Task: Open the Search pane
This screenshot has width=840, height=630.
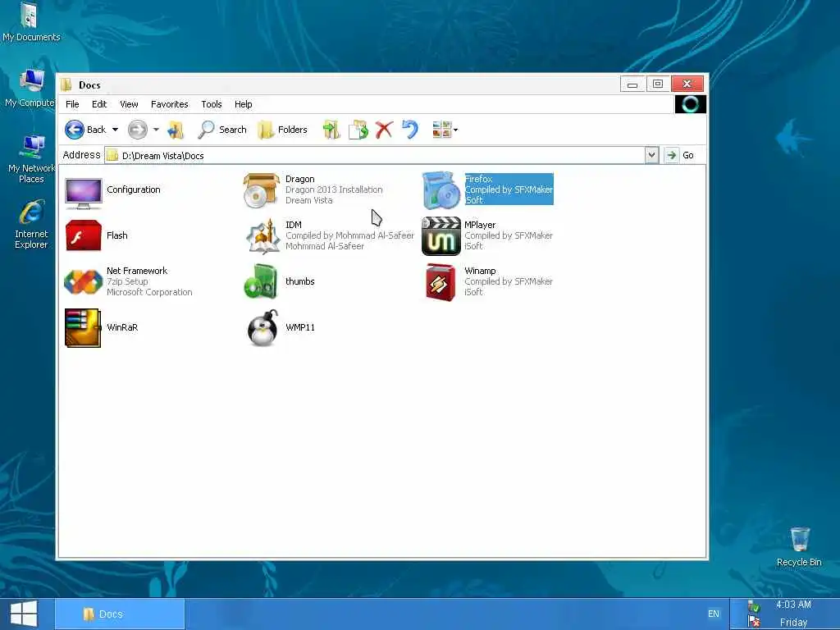Action: (222, 130)
